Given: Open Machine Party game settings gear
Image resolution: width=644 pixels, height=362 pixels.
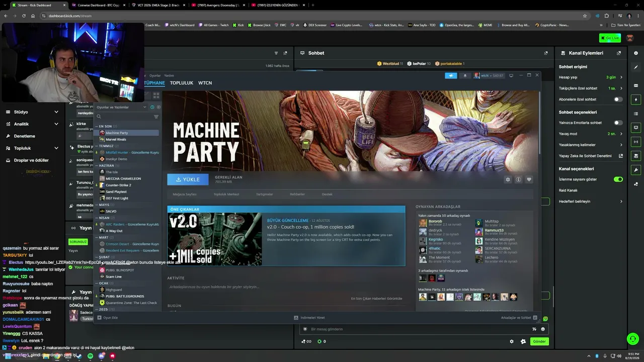Looking at the screenshot, I should coord(508,179).
